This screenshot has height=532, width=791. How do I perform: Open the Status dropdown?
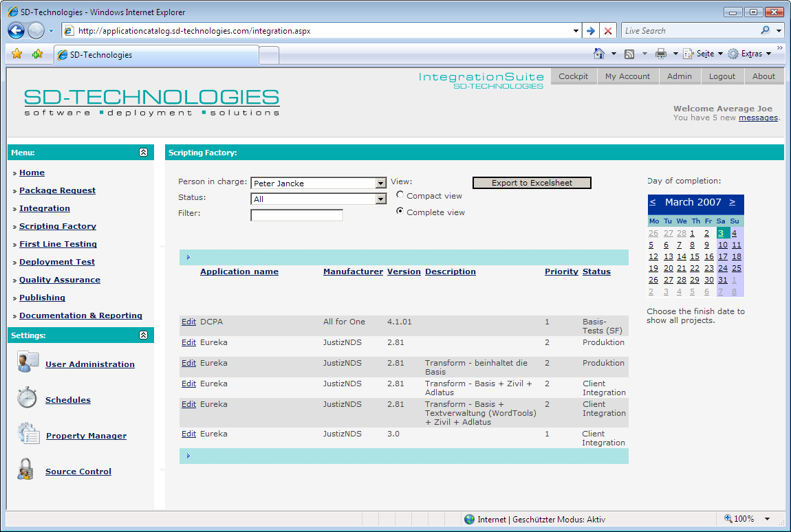click(381, 199)
